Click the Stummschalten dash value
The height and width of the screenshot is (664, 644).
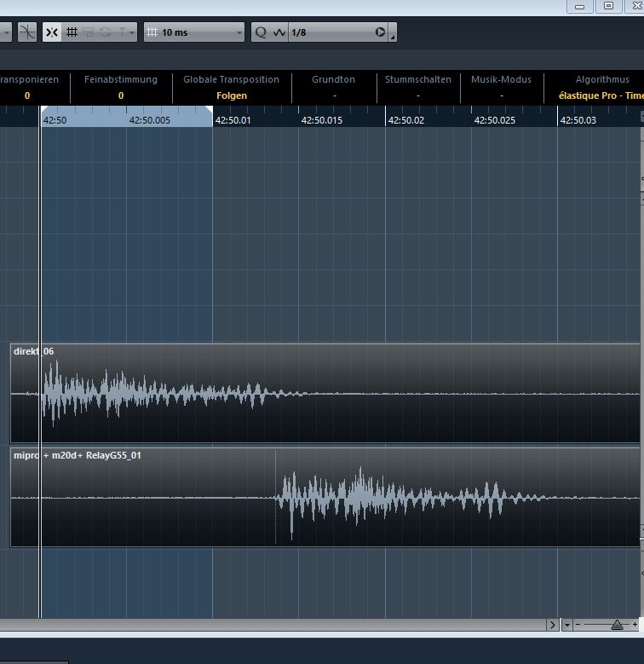coord(418,95)
